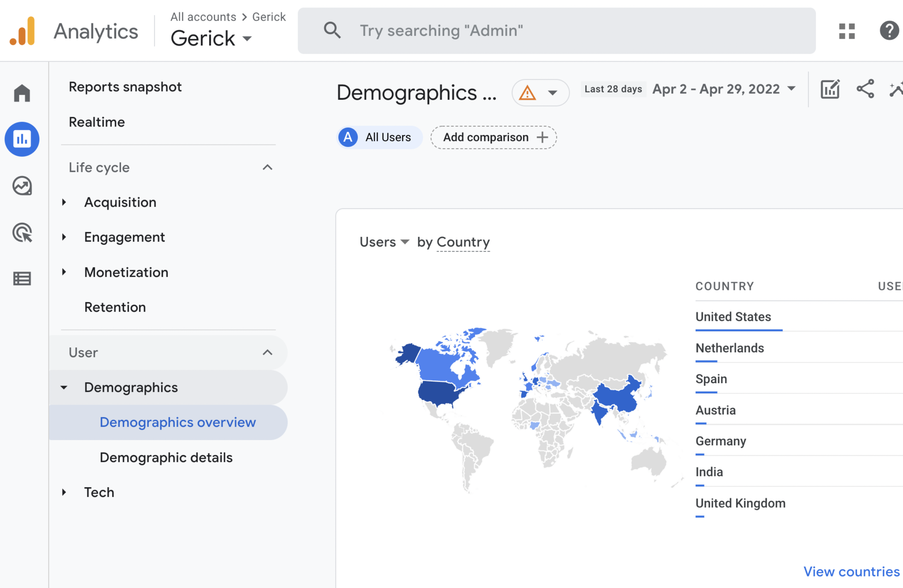Click the Customize report icon
Image resolution: width=903 pixels, height=588 pixels.
coord(830,90)
